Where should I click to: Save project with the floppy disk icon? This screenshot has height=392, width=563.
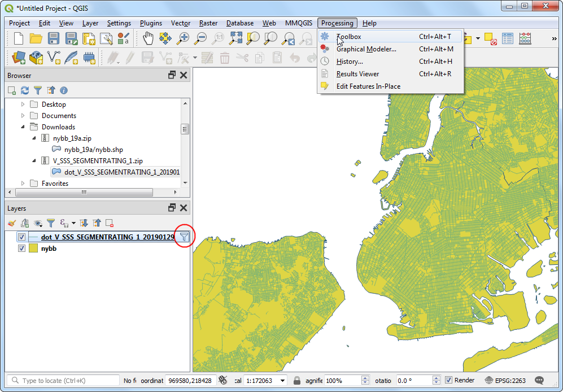click(x=54, y=38)
